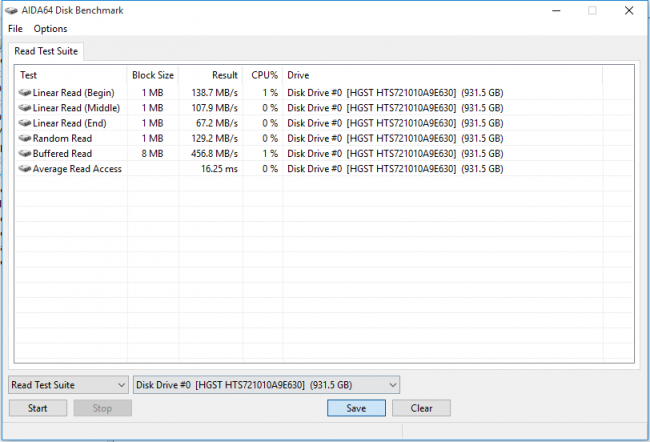The height and width of the screenshot is (442, 650).
Task: Start the benchmark with Start button
Action: [38, 408]
